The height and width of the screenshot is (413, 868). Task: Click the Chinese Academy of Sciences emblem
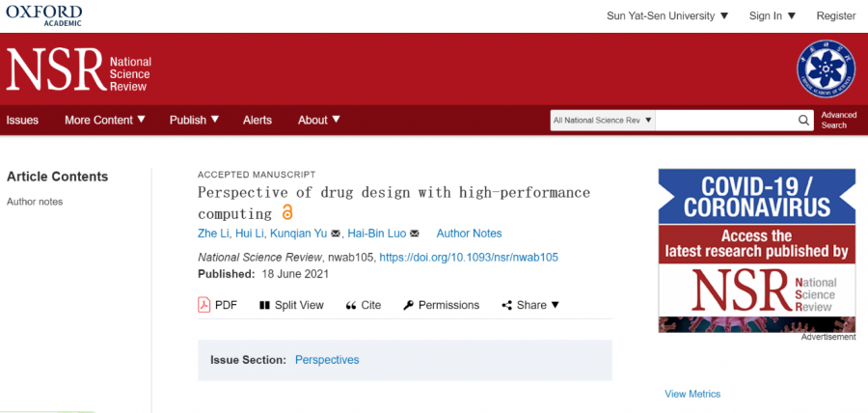[827, 69]
